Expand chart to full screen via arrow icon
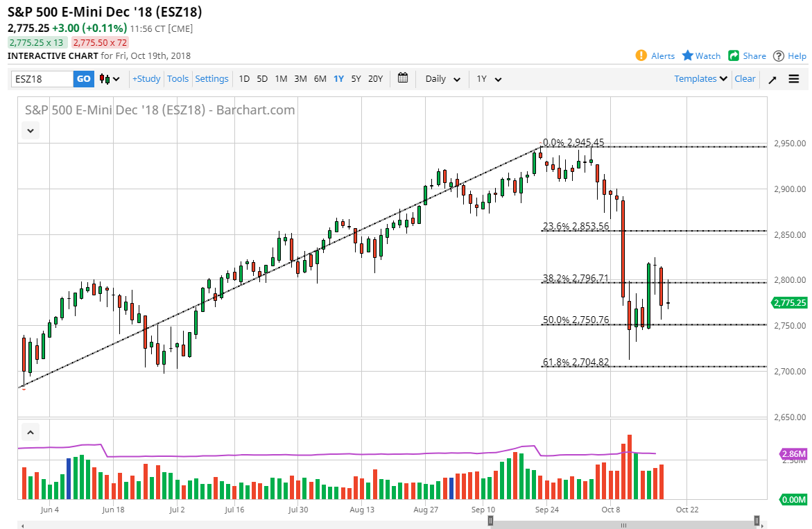 pyautogui.click(x=772, y=78)
